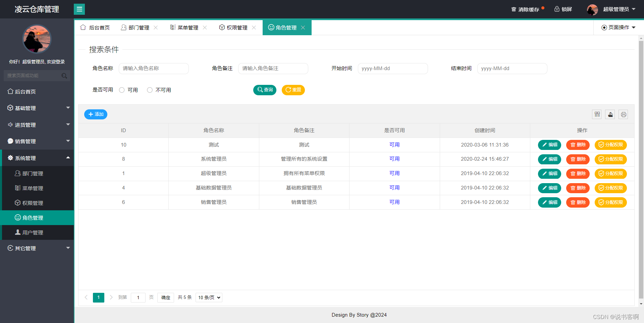This screenshot has width=644, height=323.
Task: Open 菜单管理 in the sidebar submenu
Action: pos(38,188)
